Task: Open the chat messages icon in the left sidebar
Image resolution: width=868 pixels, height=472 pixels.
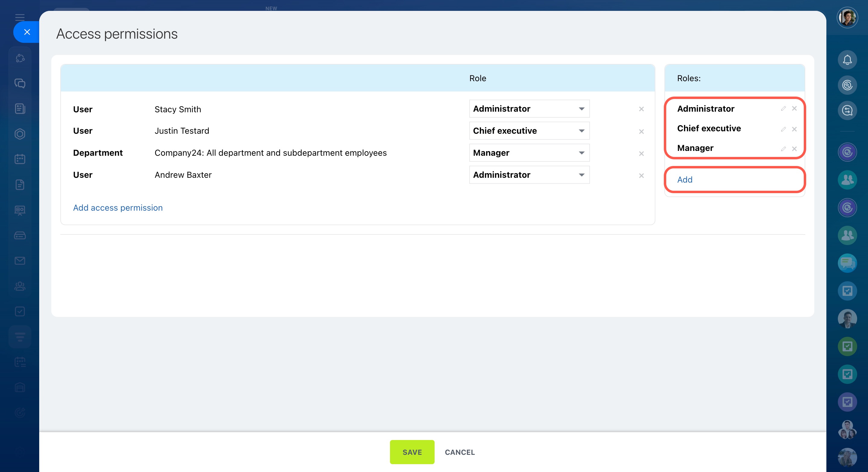Action: [x=20, y=83]
